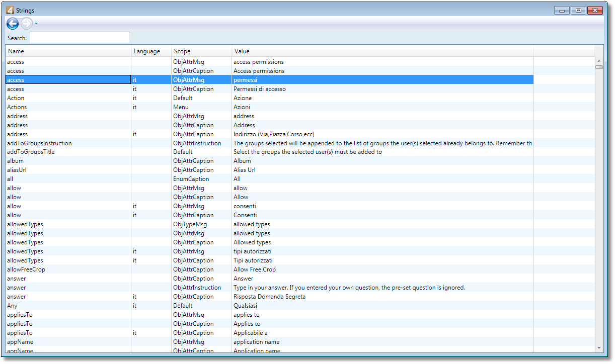Select the 'Applicabile a' value cell
The width and height of the screenshot is (615, 364).
382,333
